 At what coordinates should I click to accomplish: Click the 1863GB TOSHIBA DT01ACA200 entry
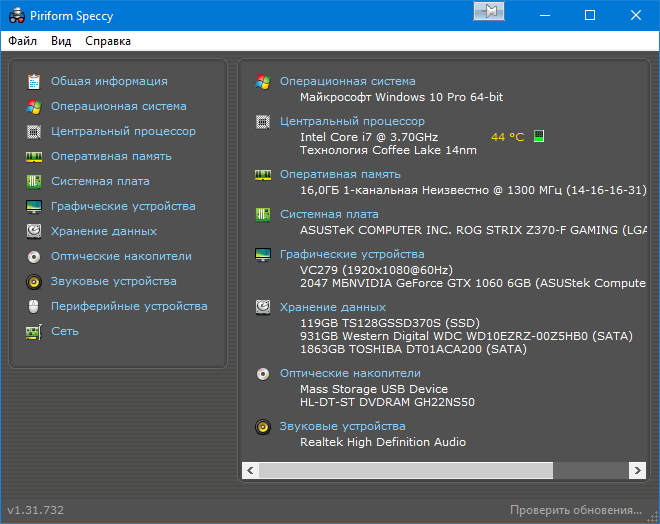tap(413, 349)
